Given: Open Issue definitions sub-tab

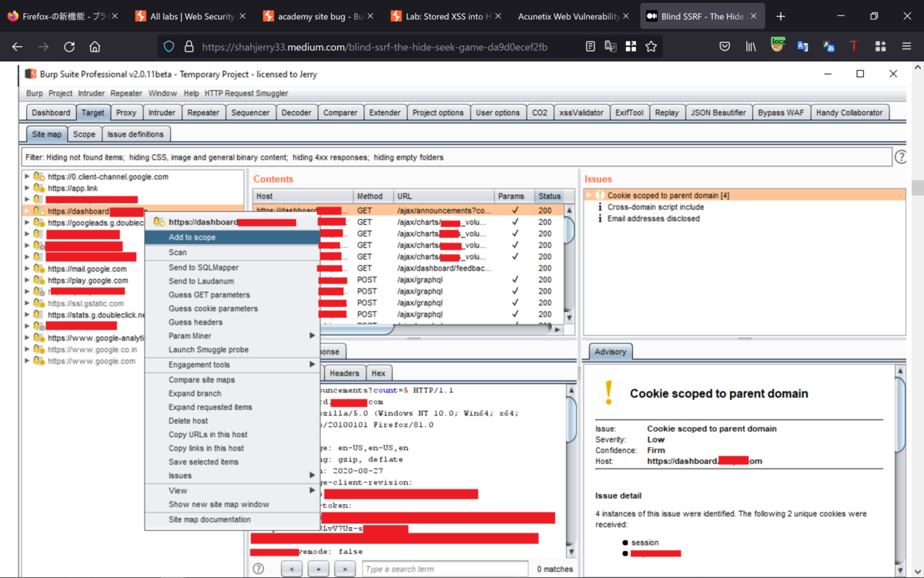Looking at the screenshot, I should 136,134.
